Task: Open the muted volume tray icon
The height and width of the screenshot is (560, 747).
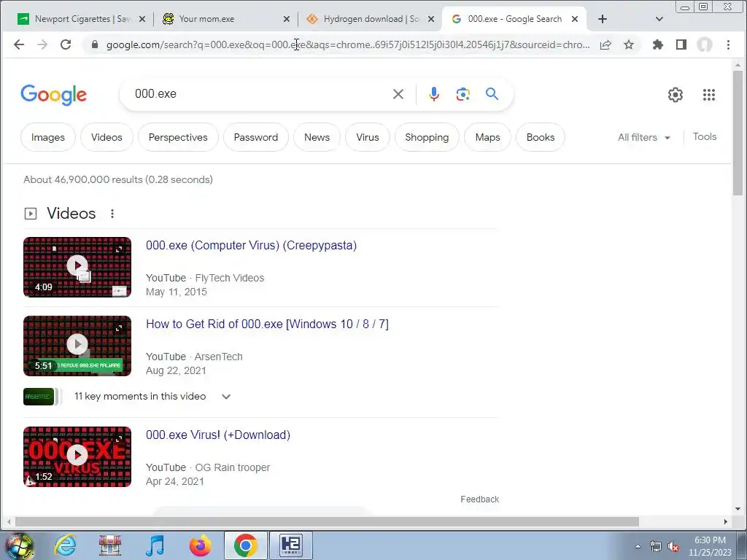Action: click(673, 547)
